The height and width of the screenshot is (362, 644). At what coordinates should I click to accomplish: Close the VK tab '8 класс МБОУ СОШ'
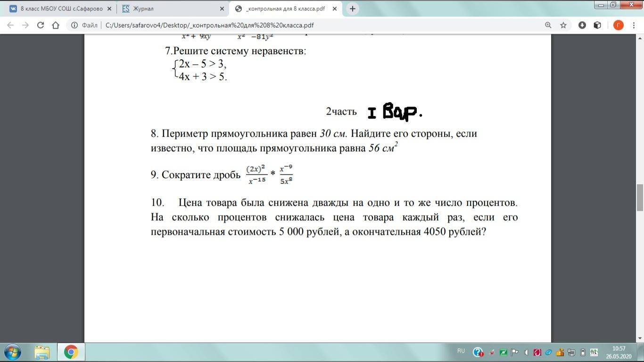click(109, 8)
